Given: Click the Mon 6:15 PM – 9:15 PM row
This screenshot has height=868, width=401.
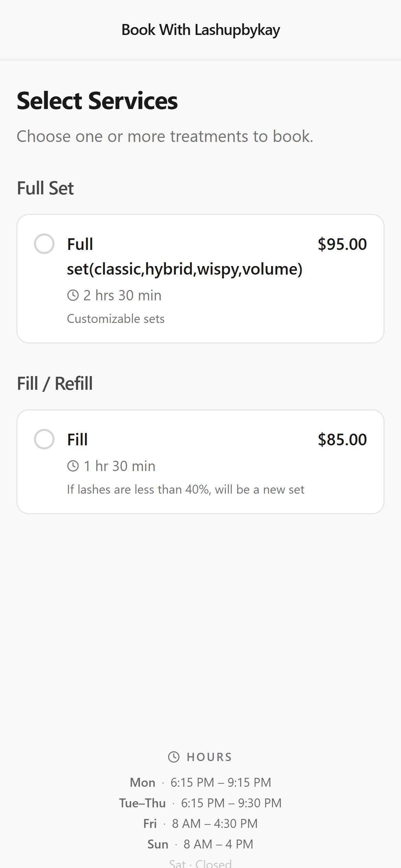Looking at the screenshot, I should click(200, 782).
